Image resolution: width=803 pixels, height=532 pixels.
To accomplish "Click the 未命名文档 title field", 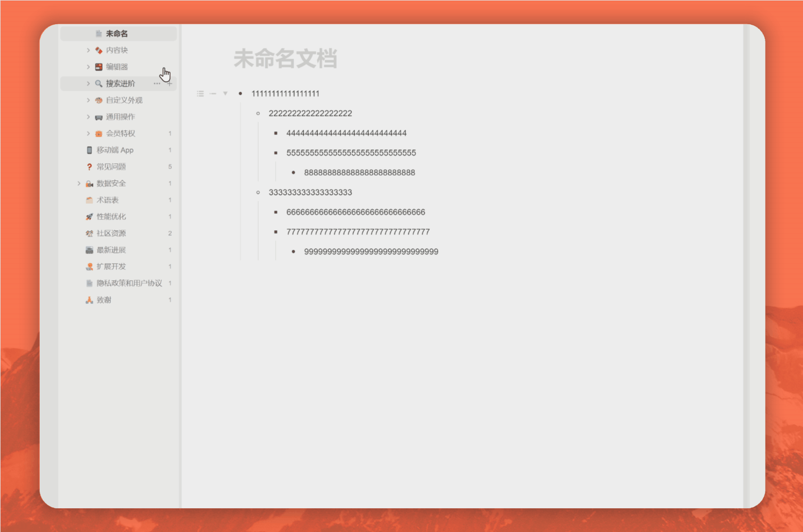I will tap(286, 59).
